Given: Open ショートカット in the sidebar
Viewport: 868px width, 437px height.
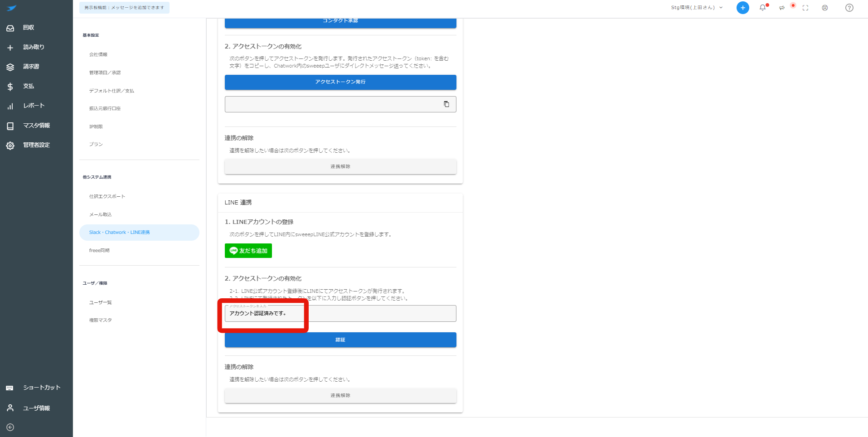Looking at the screenshot, I should click(42, 388).
